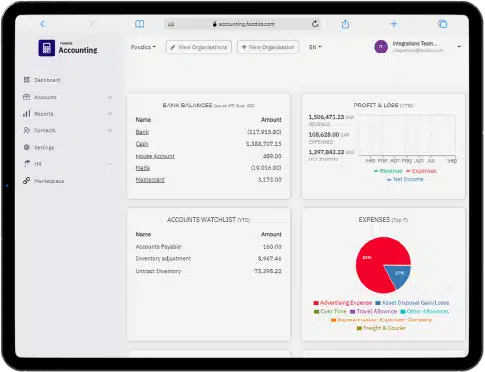Show all tabs icon in Safari
Screen dimensions: 485x372
[443, 24]
